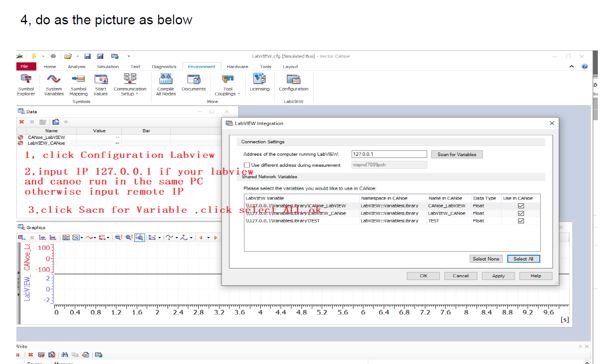Viewport: 604px width, 364px height.
Task: Enable Use different address during measurement
Action: (x=247, y=165)
